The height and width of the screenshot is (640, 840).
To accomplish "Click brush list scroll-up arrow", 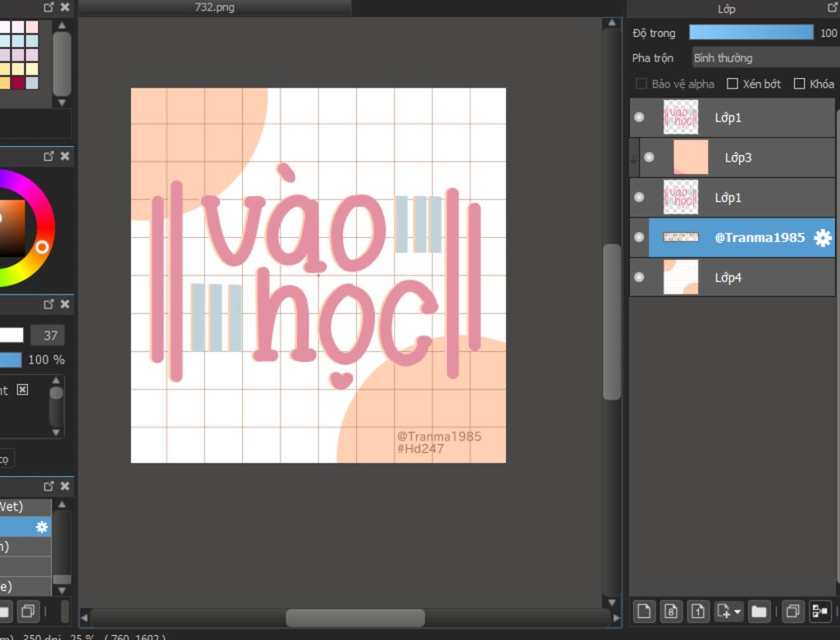I will 62,505.
